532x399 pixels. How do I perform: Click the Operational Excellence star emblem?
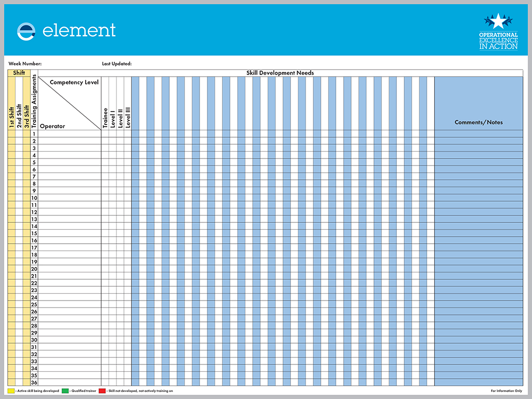498,22
